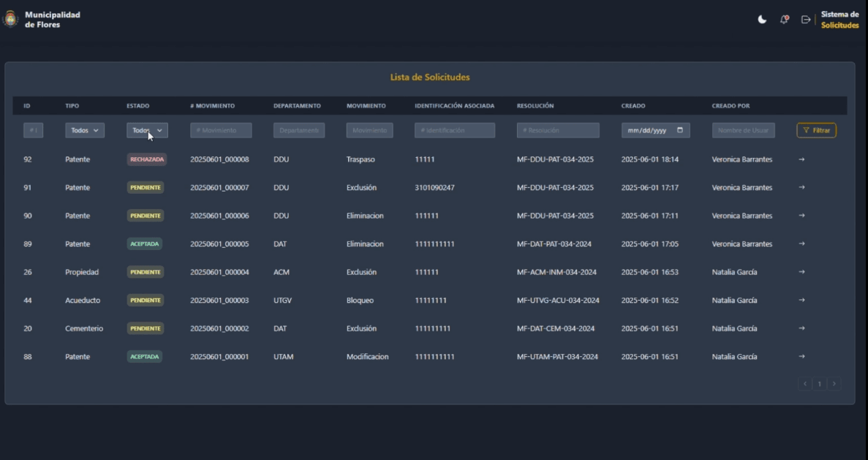Click the ACEPTADA badge of request 89

pyautogui.click(x=145, y=244)
